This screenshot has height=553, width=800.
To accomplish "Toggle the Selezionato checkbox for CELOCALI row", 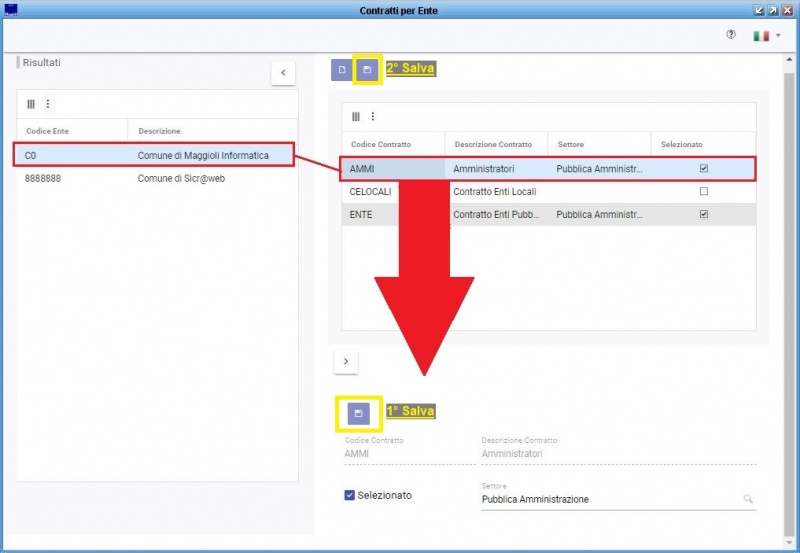I will (704, 191).
